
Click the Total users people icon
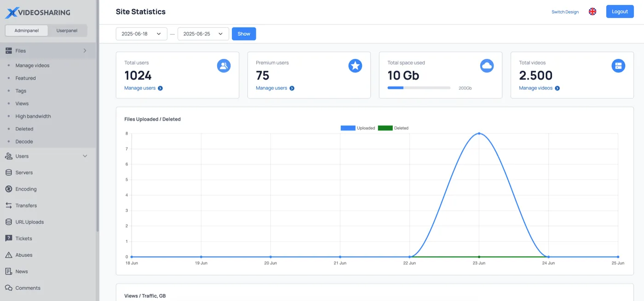point(224,66)
